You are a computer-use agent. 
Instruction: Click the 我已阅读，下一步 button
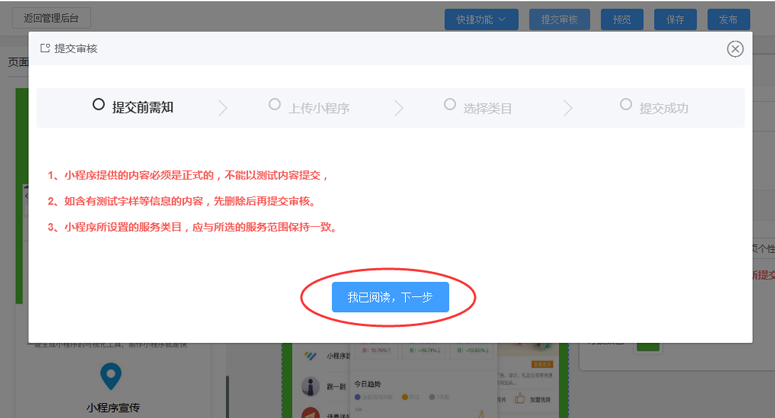click(390, 297)
